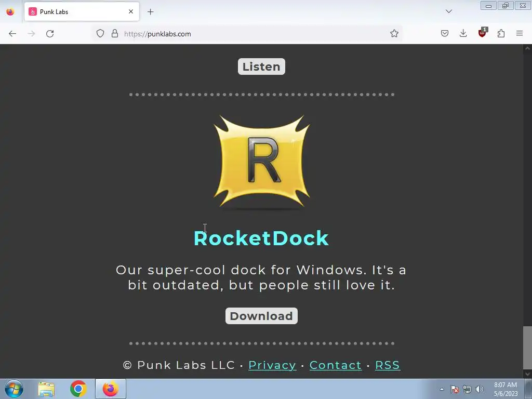Open the volume speaker icon
Image resolution: width=532 pixels, height=399 pixels.
coord(480,389)
